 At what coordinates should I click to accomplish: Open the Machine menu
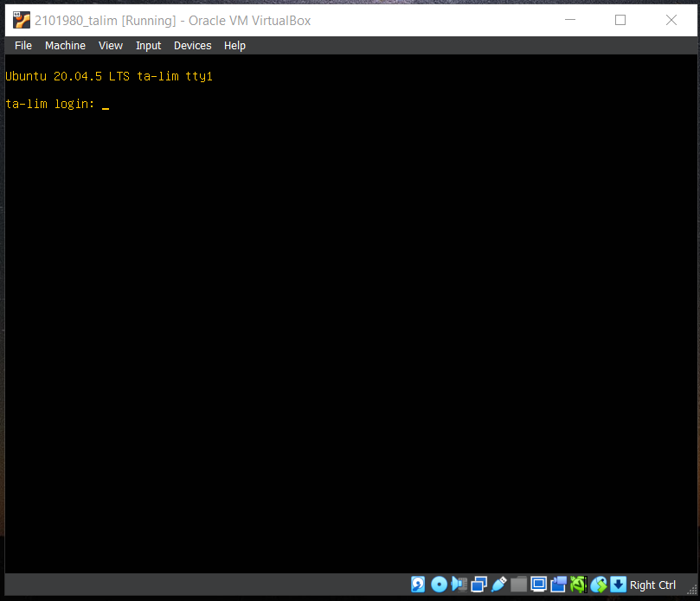tap(65, 46)
